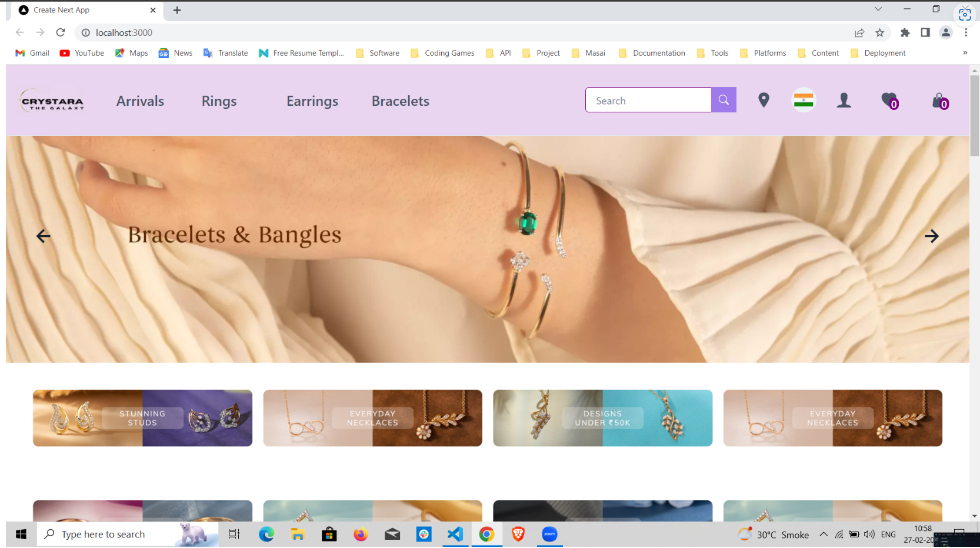980x548 pixels.
Task: Expand hidden bookmarks overflow chevron
Action: coord(965,53)
